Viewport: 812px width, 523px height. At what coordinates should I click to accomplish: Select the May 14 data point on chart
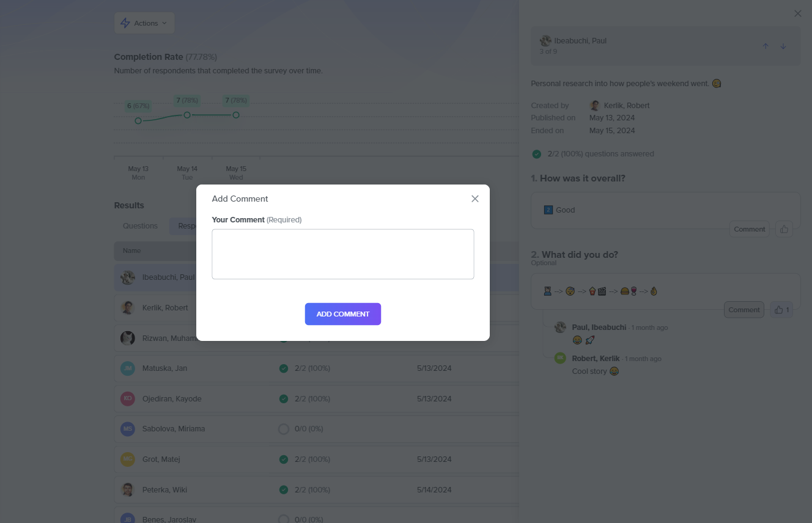point(187,115)
